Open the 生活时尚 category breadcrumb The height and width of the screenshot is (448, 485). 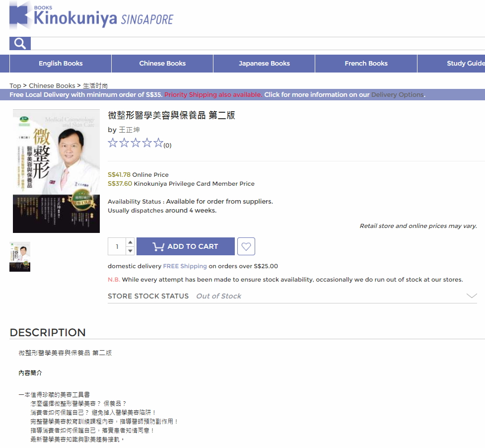95,86
